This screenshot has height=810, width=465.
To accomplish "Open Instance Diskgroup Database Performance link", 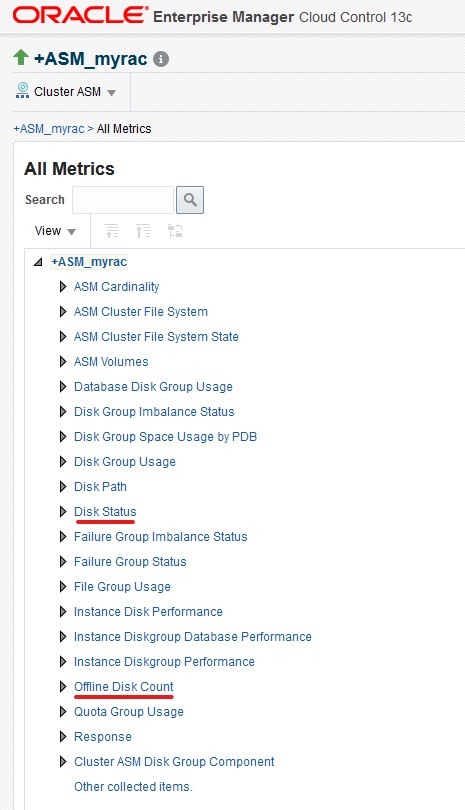I will click(193, 636).
